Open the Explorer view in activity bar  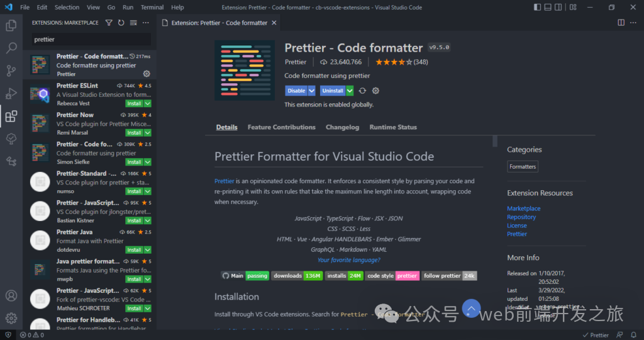point(11,26)
